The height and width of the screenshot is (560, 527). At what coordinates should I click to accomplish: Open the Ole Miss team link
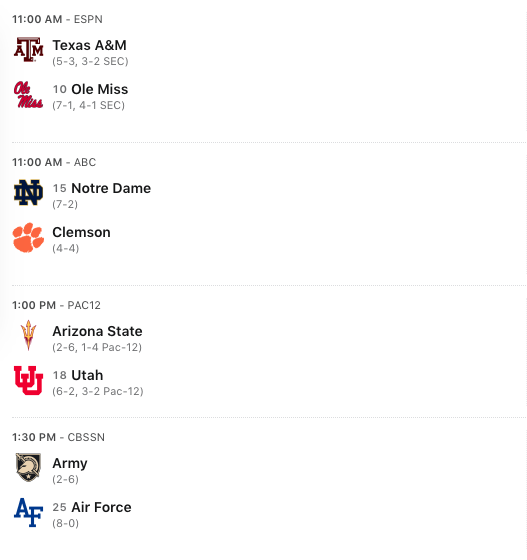click(100, 89)
